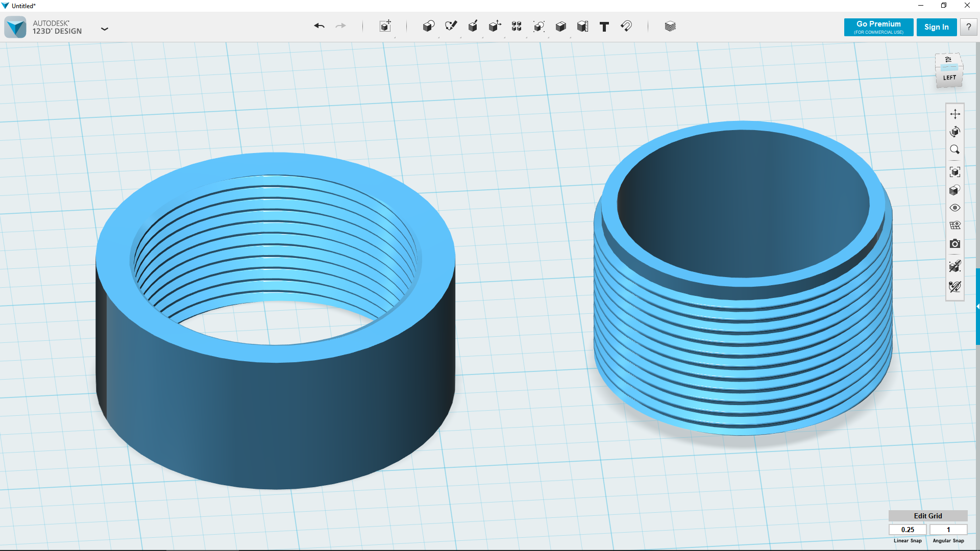Undo the last action

320,26
